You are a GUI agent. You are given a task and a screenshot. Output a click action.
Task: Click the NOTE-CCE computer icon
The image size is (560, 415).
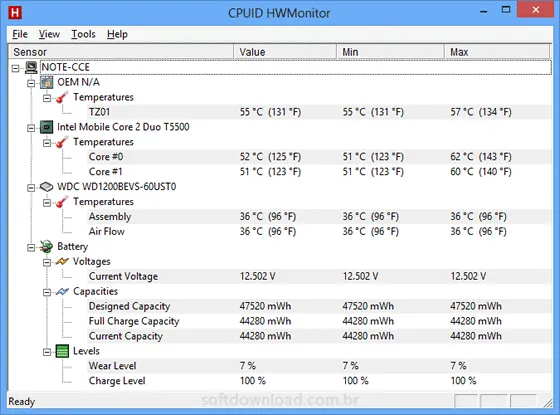pyautogui.click(x=31, y=68)
